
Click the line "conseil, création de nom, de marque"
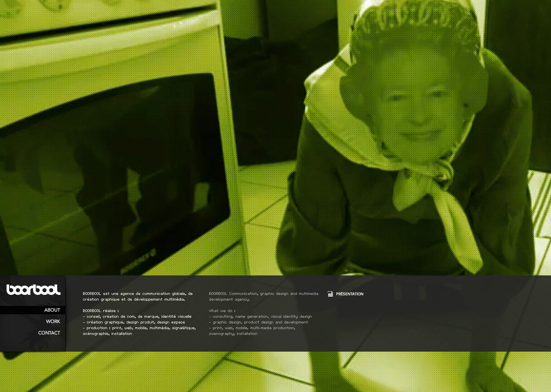[137, 317]
